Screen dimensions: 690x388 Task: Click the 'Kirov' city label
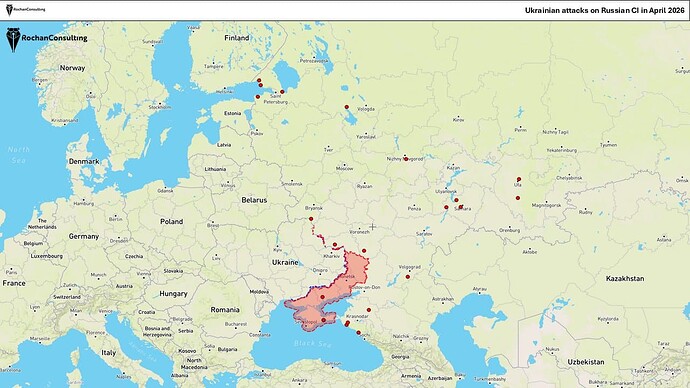click(459, 120)
